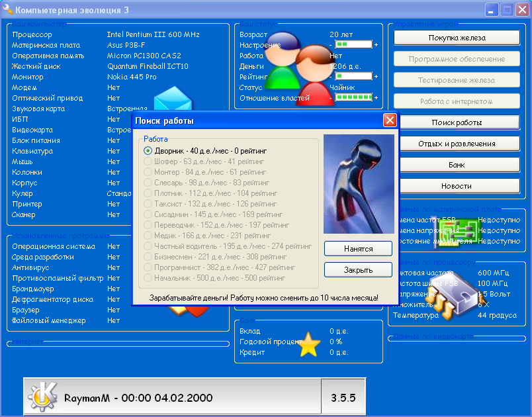Click the 20 лет age value

[x=341, y=34]
